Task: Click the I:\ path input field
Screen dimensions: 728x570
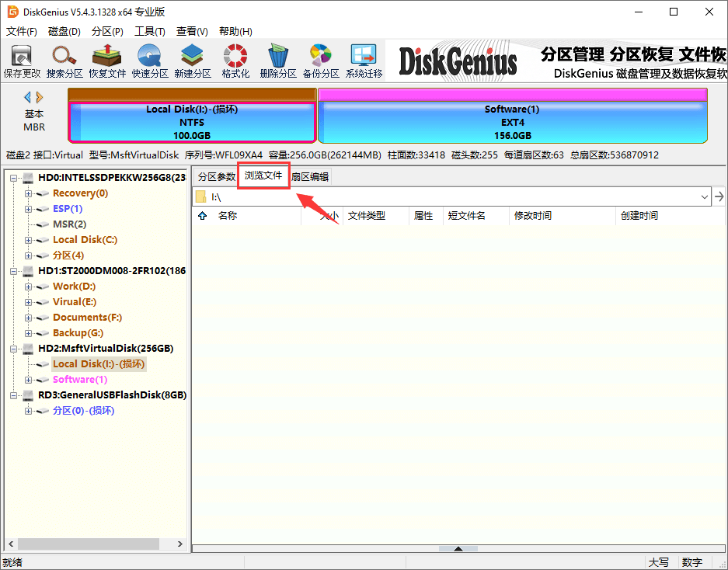Action: 452,196
